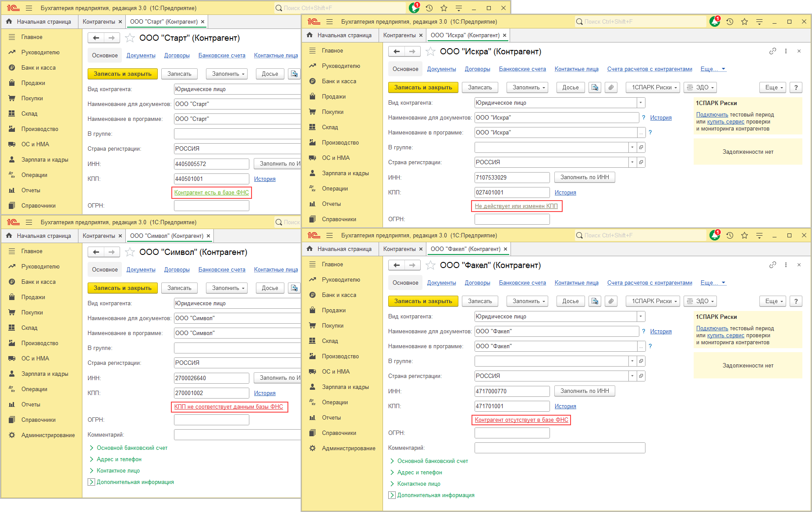Click ИНН field in Факел form

[x=512, y=391]
